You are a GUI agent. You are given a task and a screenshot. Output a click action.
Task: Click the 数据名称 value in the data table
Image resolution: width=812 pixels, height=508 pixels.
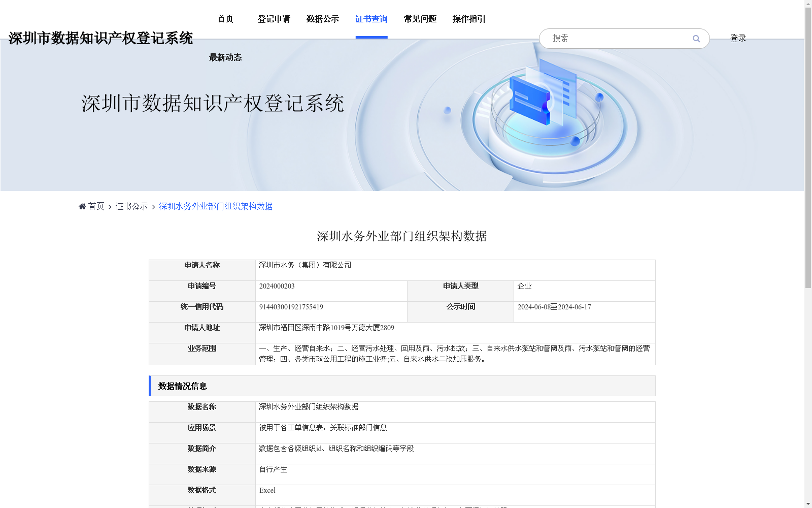click(x=309, y=407)
